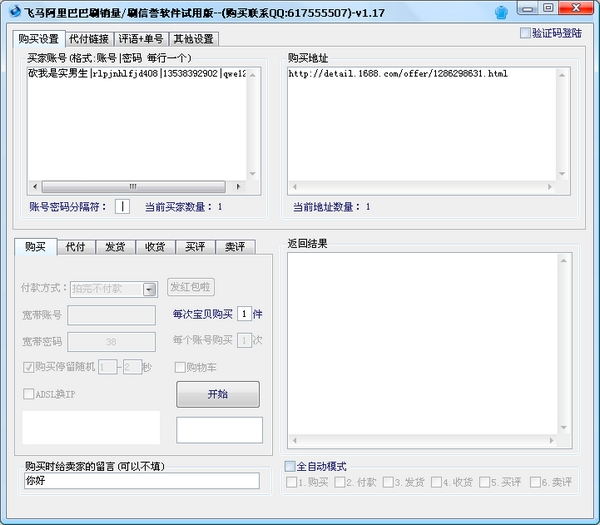The image size is (600, 525).
Task: Maximize the window
Action: pyautogui.click(x=548, y=8)
